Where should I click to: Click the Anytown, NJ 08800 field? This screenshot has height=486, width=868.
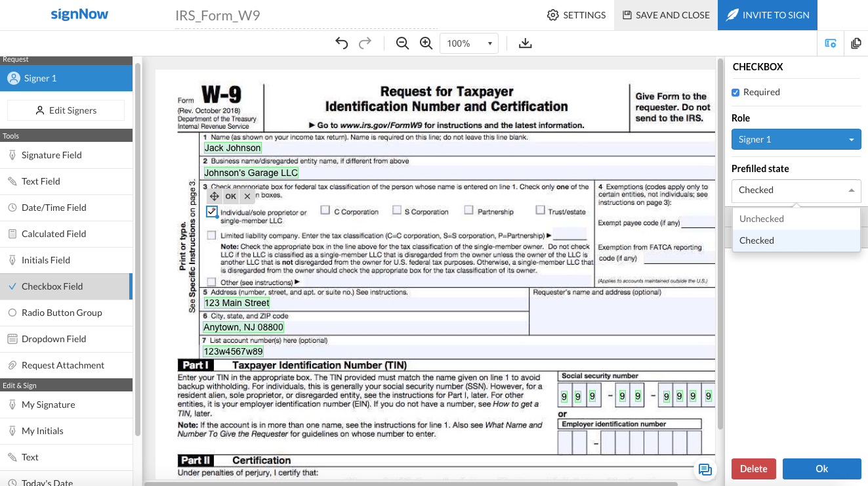pos(243,327)
